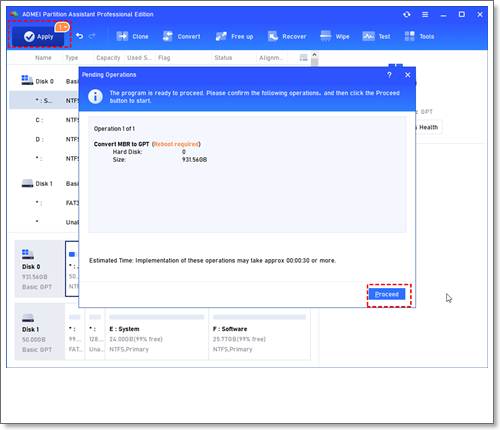Select Disk 1 block in disk map

click(x=39, y=332)
